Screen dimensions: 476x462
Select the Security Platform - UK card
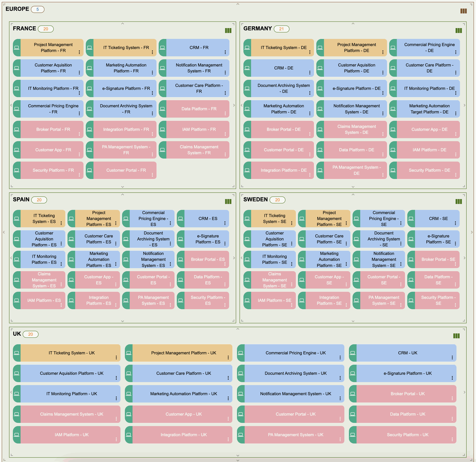click(x=407, y=434)
